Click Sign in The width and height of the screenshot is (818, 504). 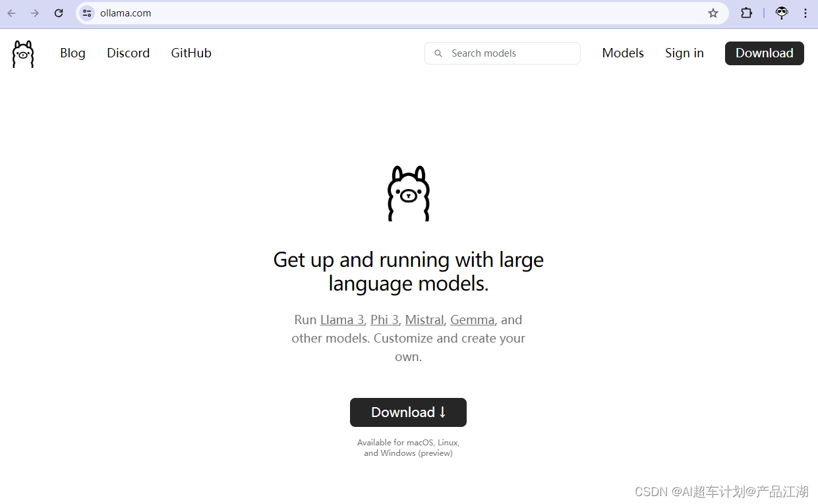[x=684, y=53]
